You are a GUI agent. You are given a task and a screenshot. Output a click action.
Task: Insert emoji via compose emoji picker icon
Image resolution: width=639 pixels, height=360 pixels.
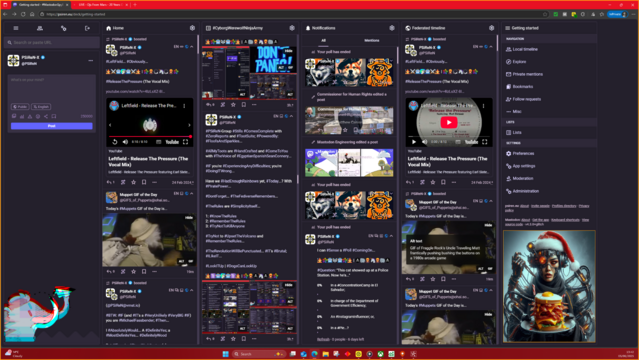[x=38, y=116]
